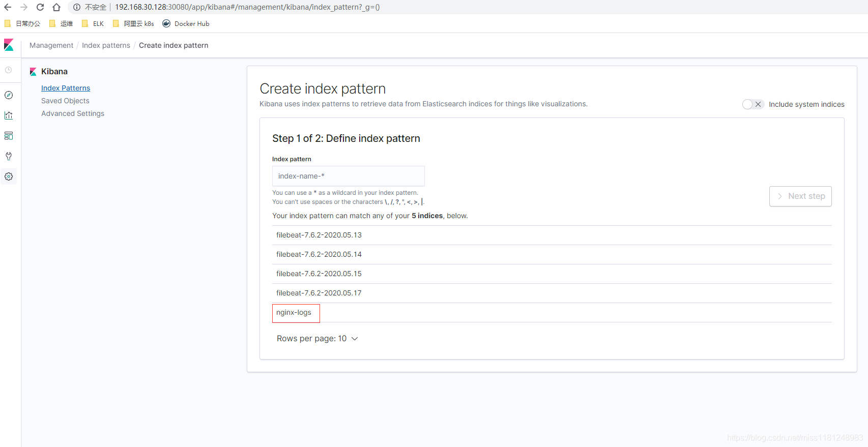Open Management gear icon in sidebar
The image size is (868, 447).
click(9, 176)
